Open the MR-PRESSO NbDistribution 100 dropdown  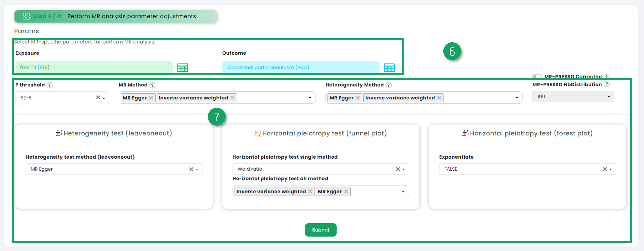[573, 97]
